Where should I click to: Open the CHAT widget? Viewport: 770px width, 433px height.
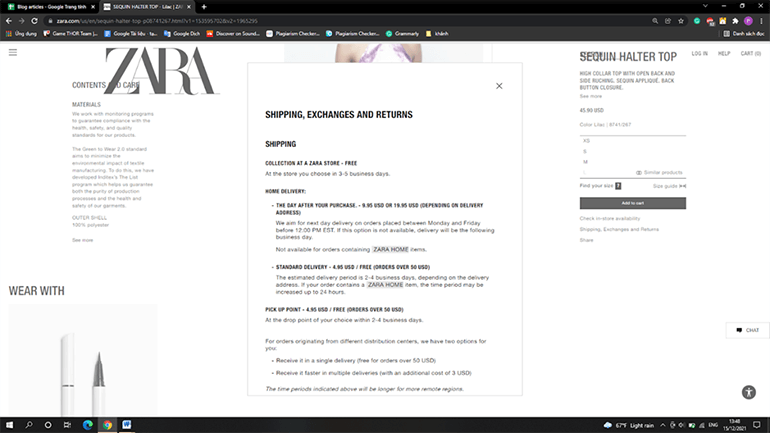(747, 330)
